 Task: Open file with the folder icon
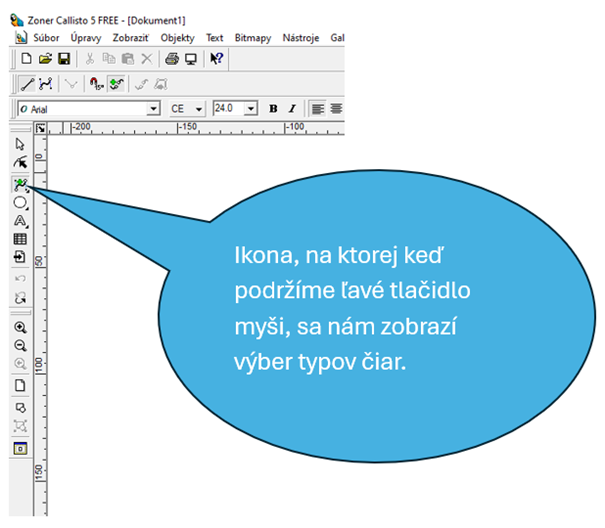click(45, 60)
